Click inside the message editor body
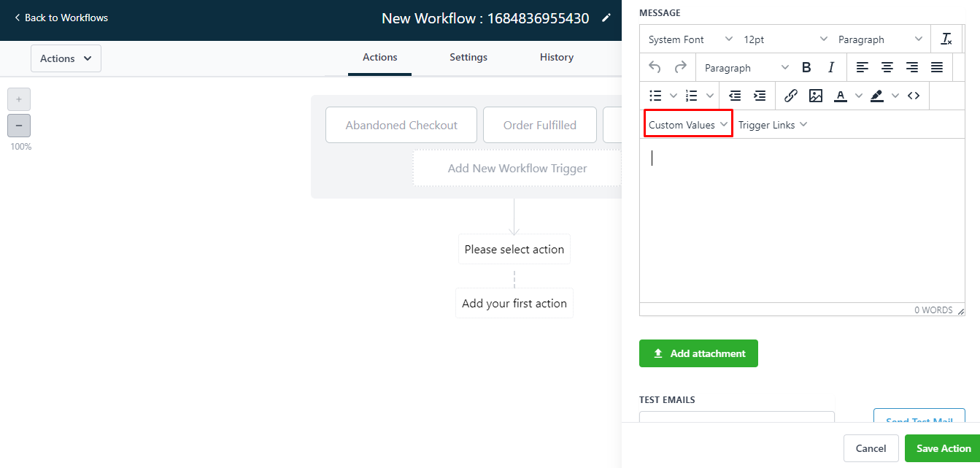The image size is (980, 468). 802,220
